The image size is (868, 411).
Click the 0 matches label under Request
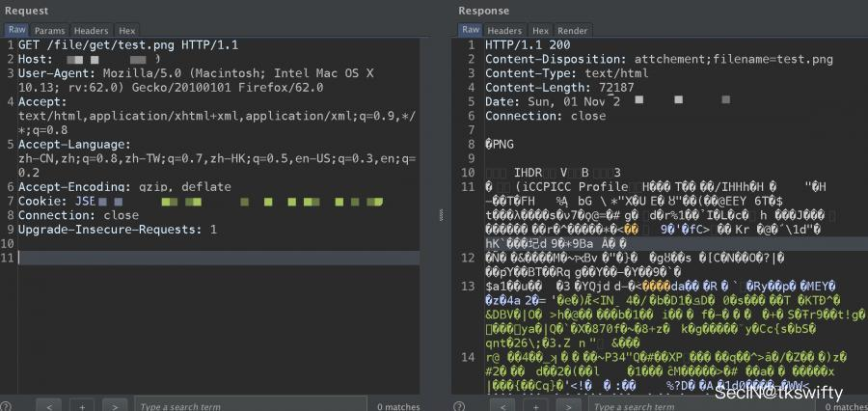pos(398,407)
